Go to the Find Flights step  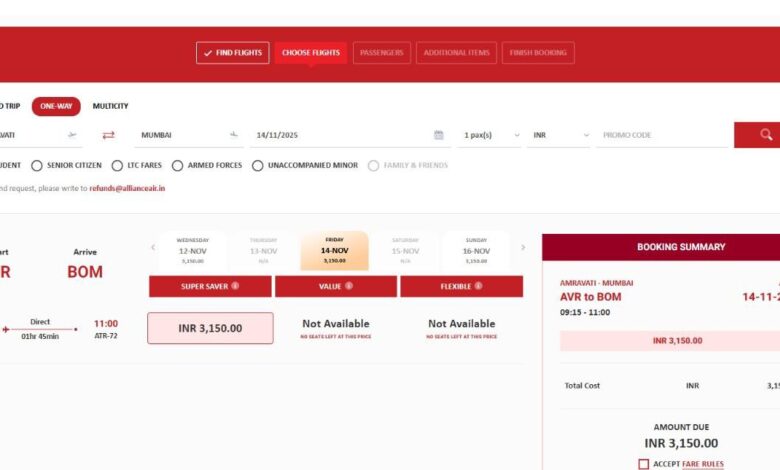[232, 53]
